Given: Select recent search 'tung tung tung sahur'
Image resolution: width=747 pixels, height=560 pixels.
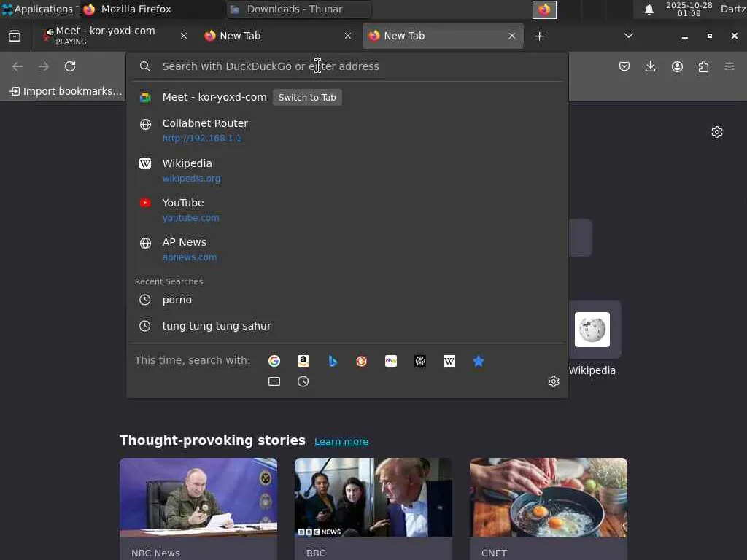Looking at the screenshot, I should click(347, 326).
